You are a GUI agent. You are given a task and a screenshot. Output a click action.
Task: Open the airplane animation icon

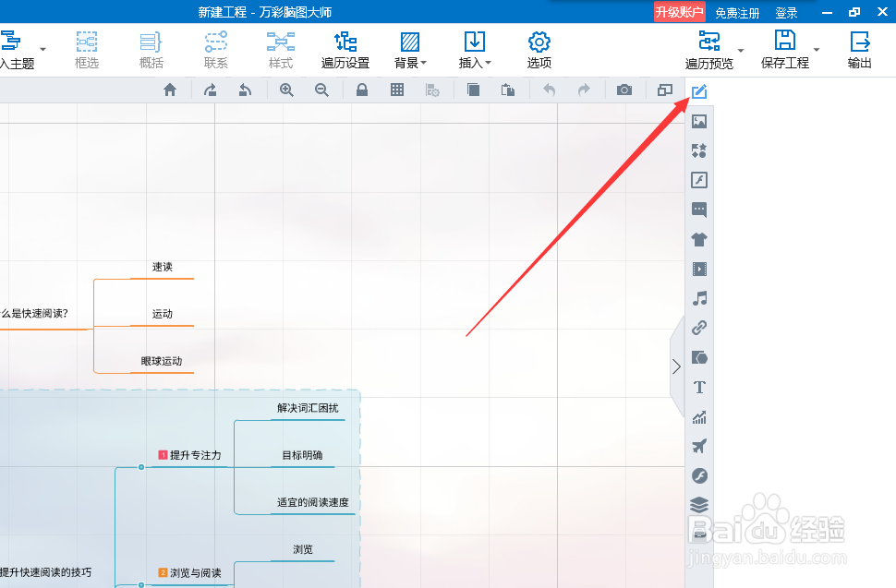tap(699, 446)
